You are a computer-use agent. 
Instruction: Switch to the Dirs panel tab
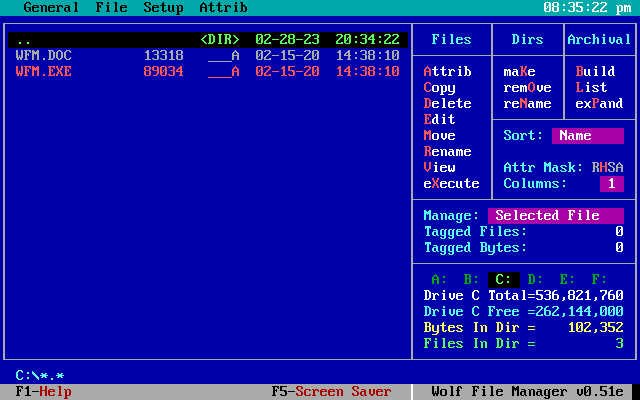(527, 40)
